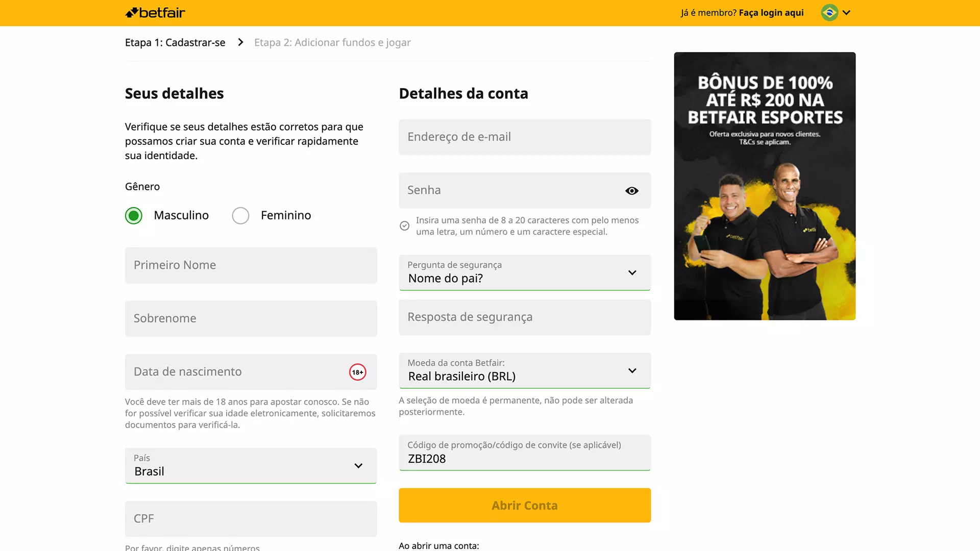Click the promo code field containing ZBI208
Viewport: 980px width, 551px height.
point(525,453)
